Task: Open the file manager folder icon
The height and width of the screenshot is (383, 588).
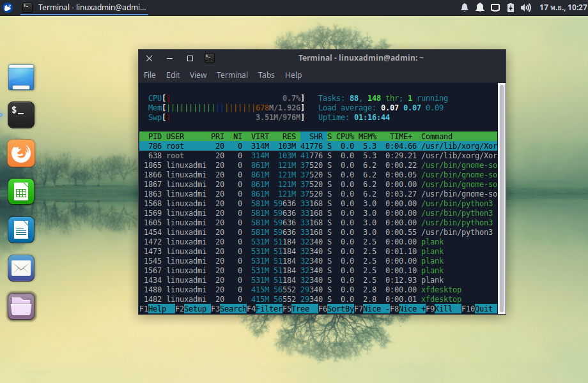Action: [x=21, y=306]
